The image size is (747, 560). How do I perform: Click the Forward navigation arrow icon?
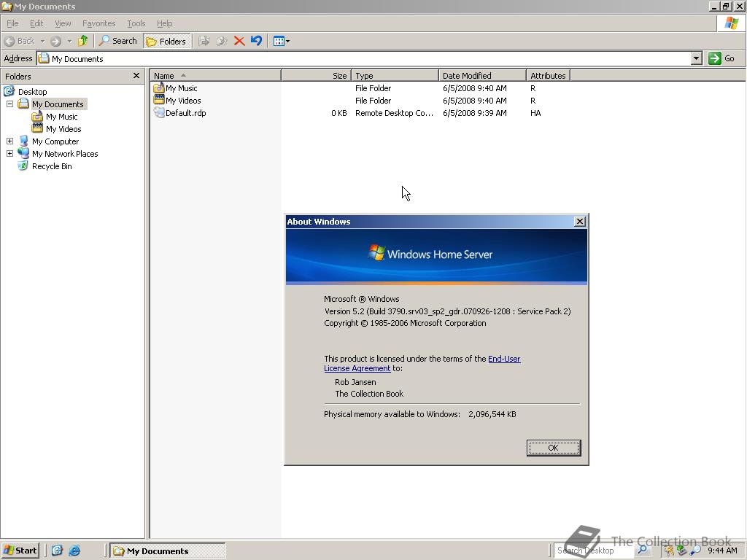[x=55, y=41]
